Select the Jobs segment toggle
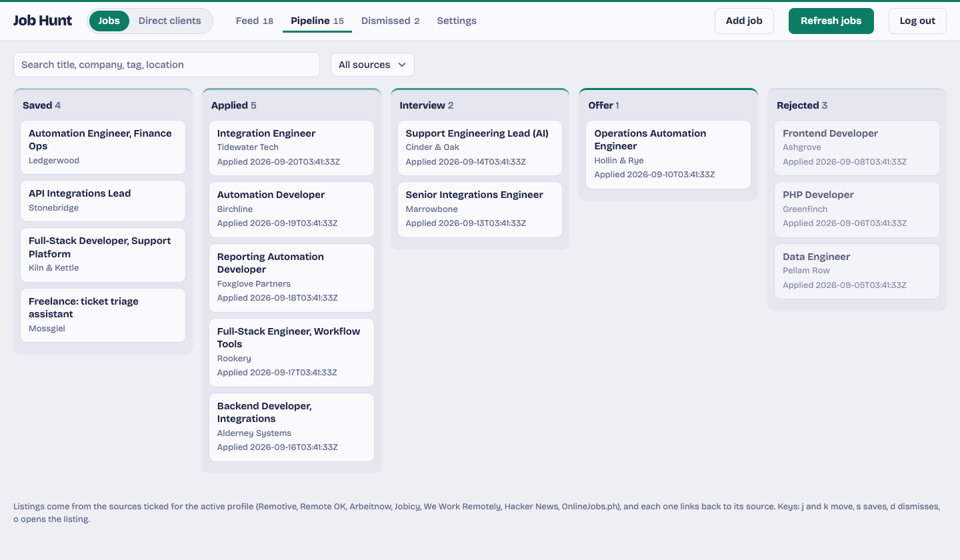Screen dimensions: 960x560 pyautogui.click(x=109, y=21)
